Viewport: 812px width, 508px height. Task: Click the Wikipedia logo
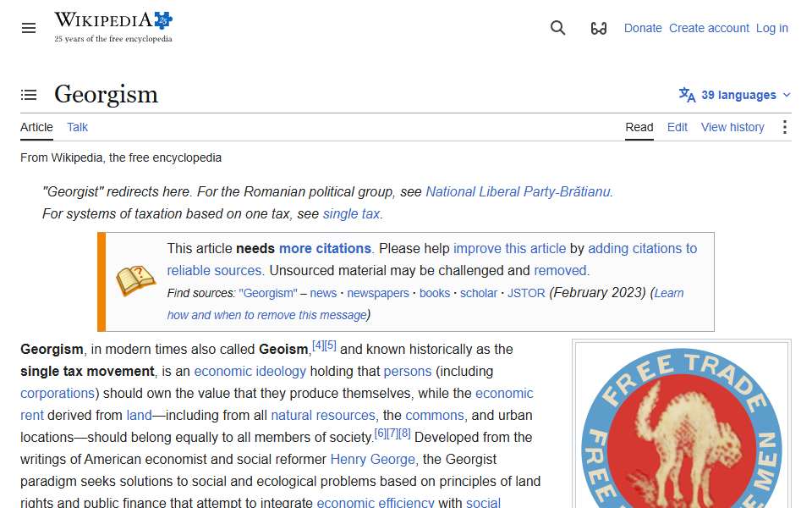click(113, 27)
